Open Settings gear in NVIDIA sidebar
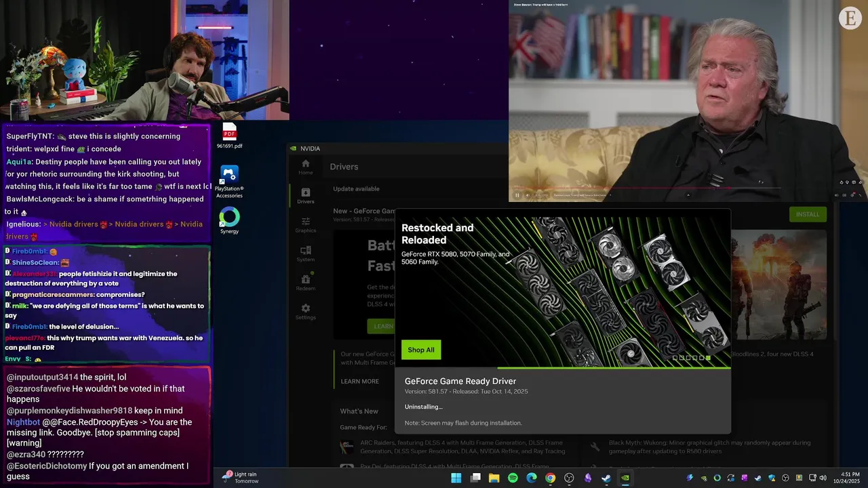The width and height of the screenshot is (868, 488). pyautogui.click(x=305, y=312)
